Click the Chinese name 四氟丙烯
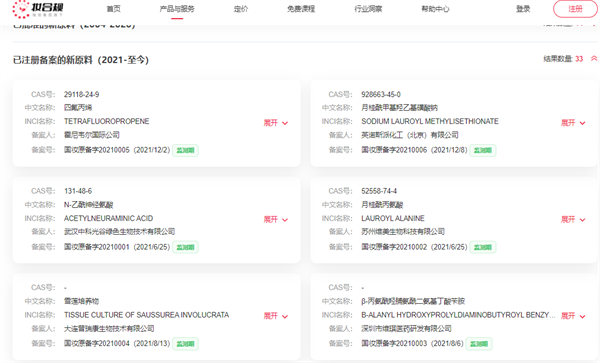This screenshot has width=600, height=363. [78, 107]
